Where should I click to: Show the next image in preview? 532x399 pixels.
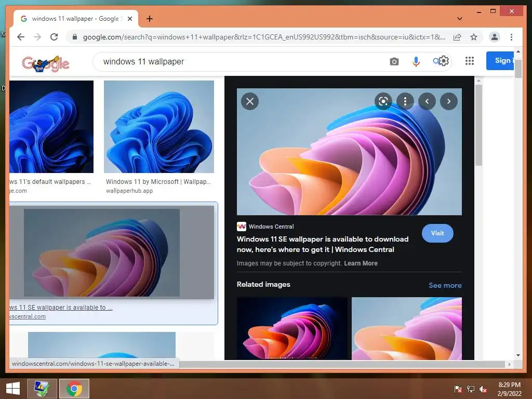click(448, 101)
